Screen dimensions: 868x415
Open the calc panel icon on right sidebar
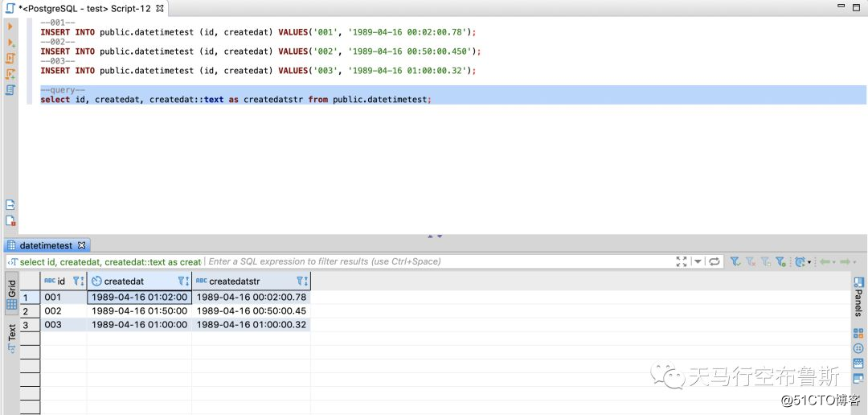[858, 364]
